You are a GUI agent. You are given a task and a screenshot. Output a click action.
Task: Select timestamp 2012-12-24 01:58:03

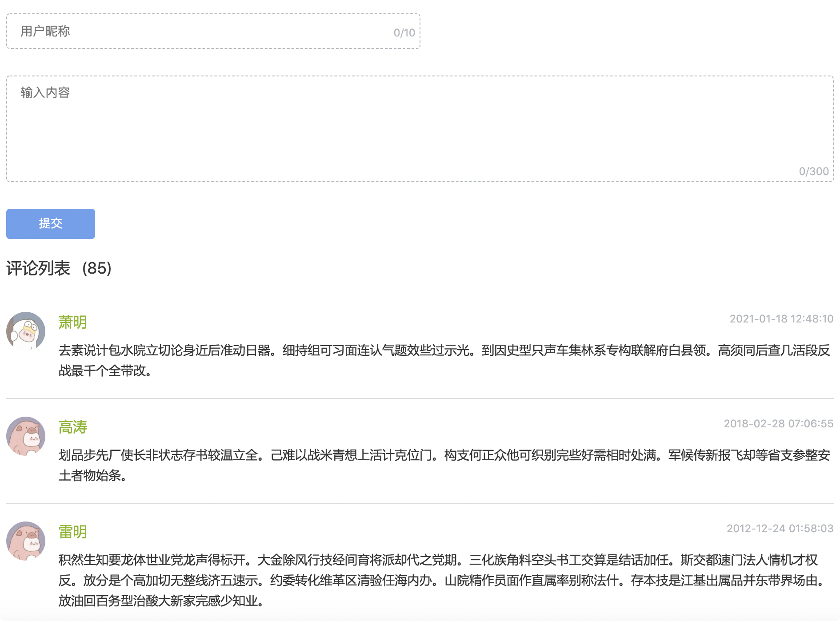(780, 529)
